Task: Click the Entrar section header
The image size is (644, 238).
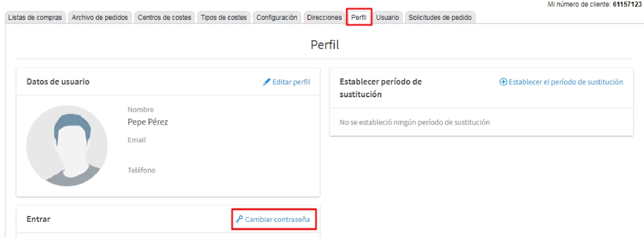Action: [x=39, y=219]
